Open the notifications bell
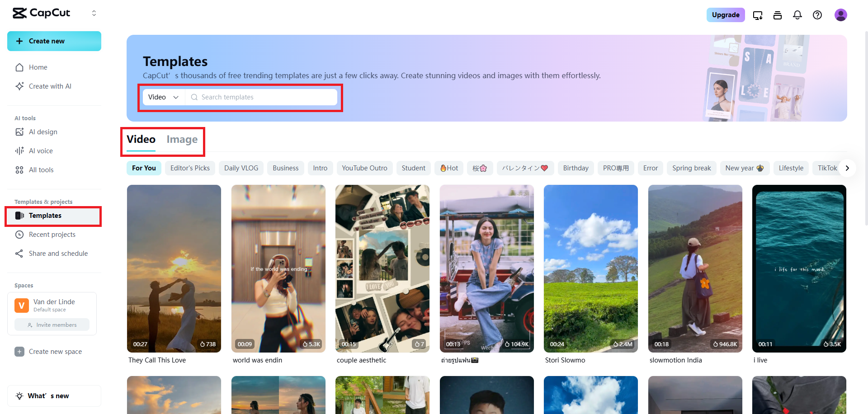Viewport: 868px width, 414px height. click(797, 15)
